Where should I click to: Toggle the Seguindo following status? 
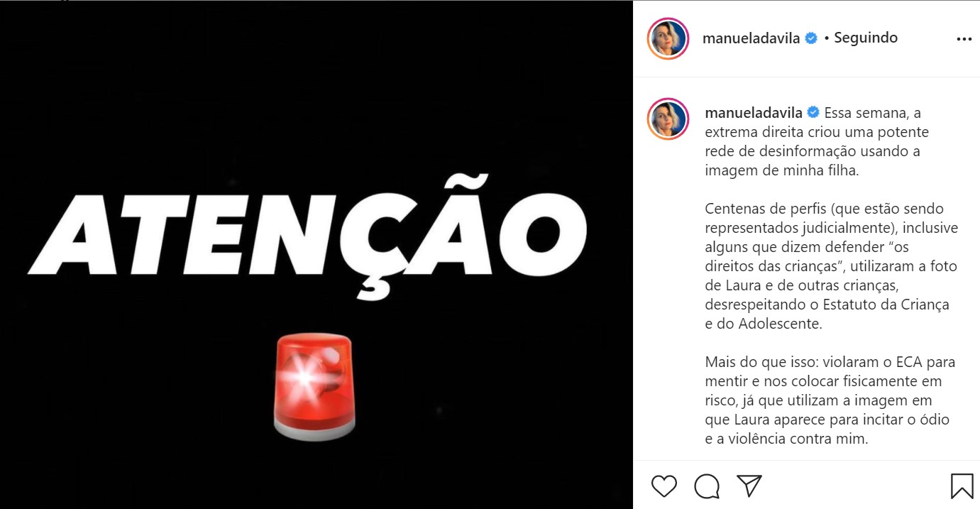pos(866,38)
